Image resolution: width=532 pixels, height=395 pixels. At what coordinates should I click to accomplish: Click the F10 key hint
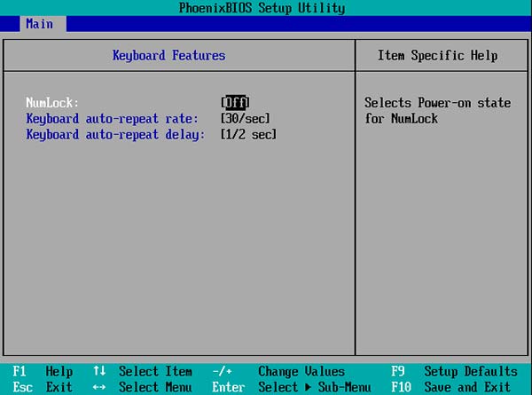[401, 387]
